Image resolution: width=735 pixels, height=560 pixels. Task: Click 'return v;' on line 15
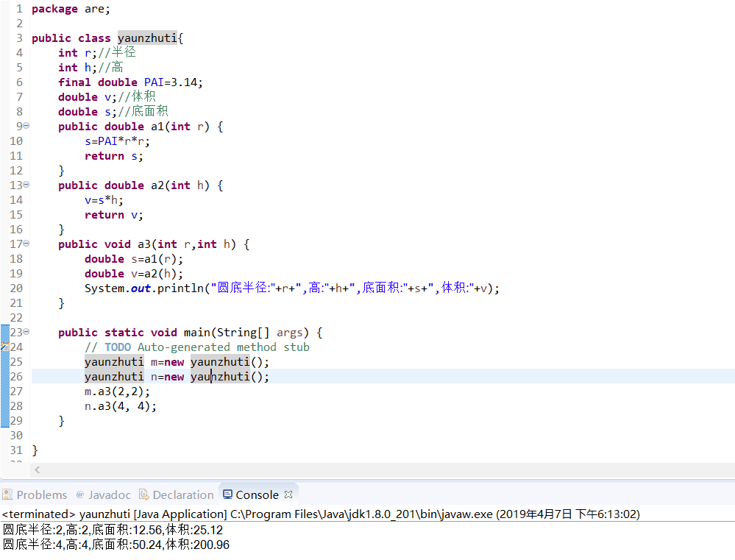click(x=114, y=215)
